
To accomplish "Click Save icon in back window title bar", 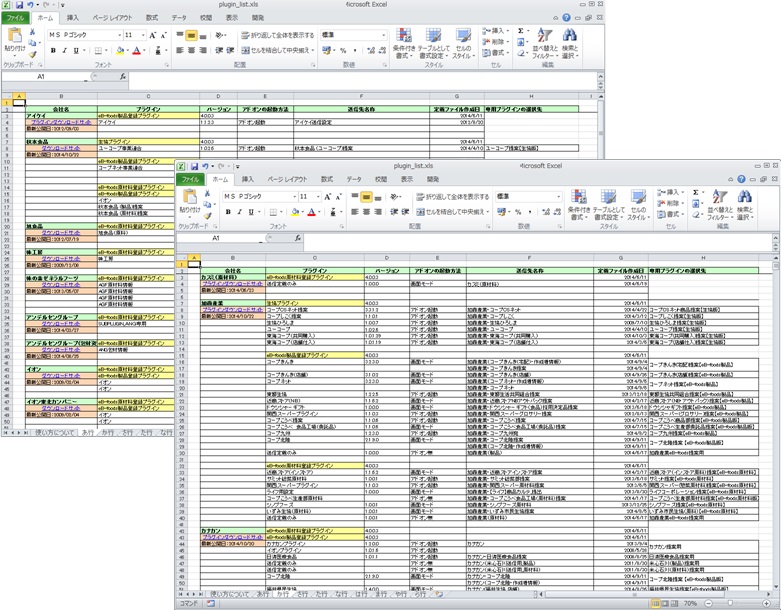I will [x=19, y=5].
